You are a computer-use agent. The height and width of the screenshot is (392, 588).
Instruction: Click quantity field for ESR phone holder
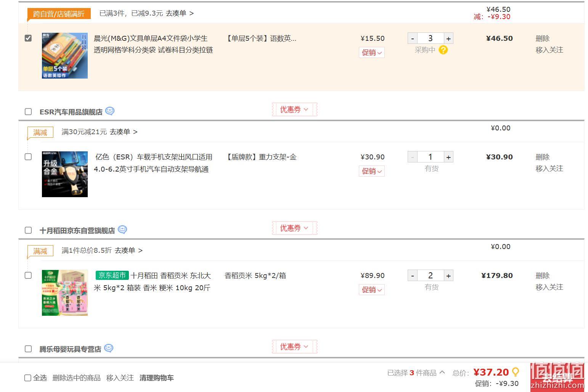(x=431, y=157)
